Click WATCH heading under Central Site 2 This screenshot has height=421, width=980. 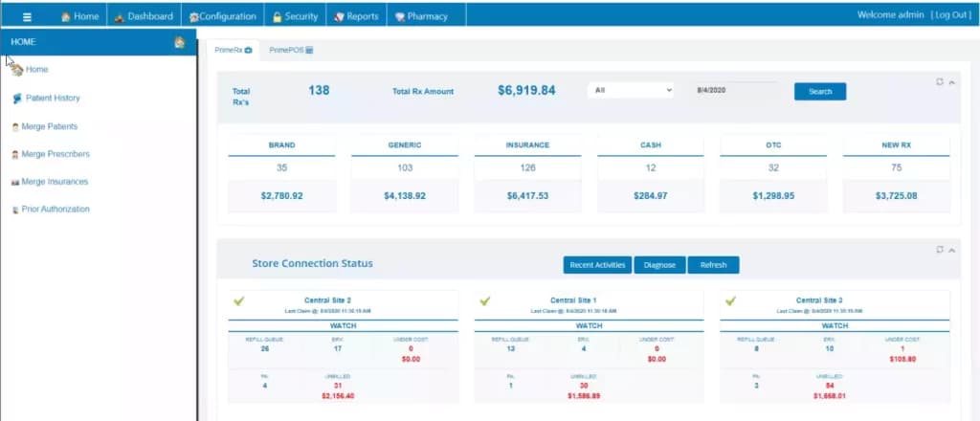pos(343,326)
